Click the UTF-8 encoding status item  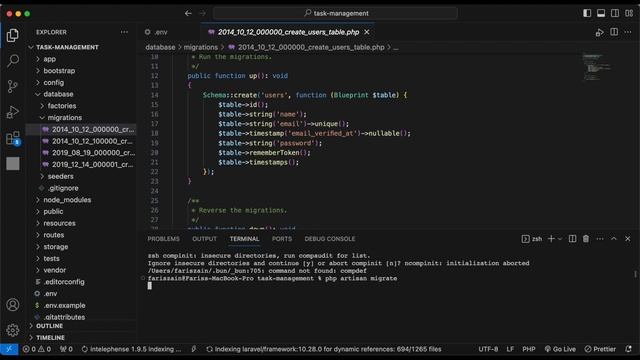(x=488, y=349)
